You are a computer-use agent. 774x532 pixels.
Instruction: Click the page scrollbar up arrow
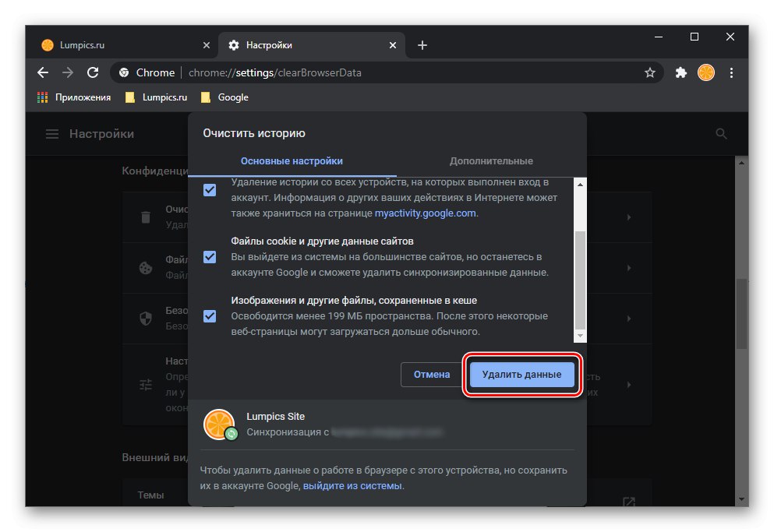pyautogui.click(x=741, y=162)
